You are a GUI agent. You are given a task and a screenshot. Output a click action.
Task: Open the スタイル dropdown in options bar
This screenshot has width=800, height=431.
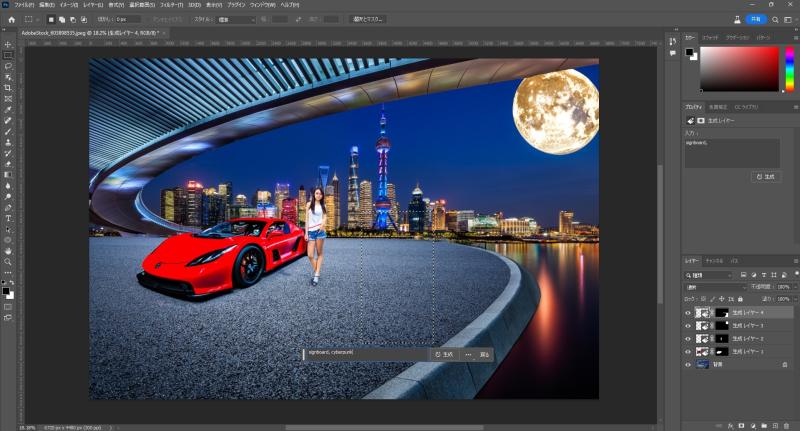[x=237, y=19]
